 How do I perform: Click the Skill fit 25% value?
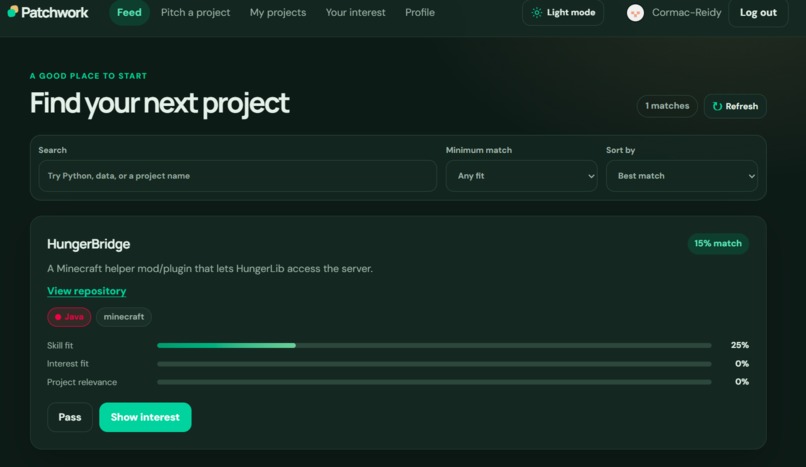click(x=740, y=345)
